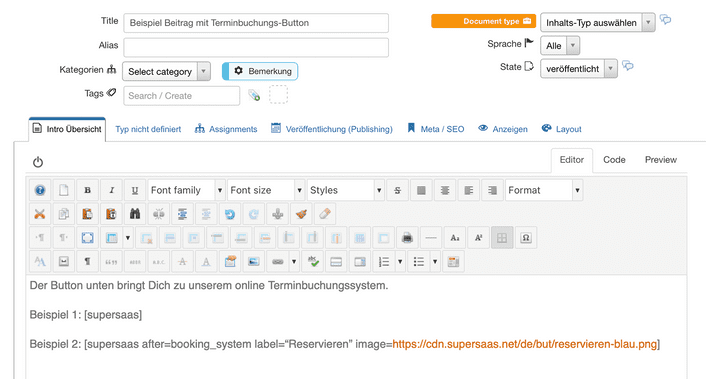Toggle strikethrough formatting

click(x=398, y=190)
